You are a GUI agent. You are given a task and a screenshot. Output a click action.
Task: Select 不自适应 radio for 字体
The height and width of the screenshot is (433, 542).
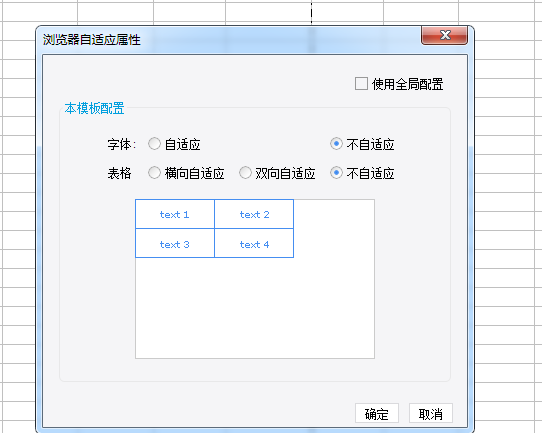336,144
